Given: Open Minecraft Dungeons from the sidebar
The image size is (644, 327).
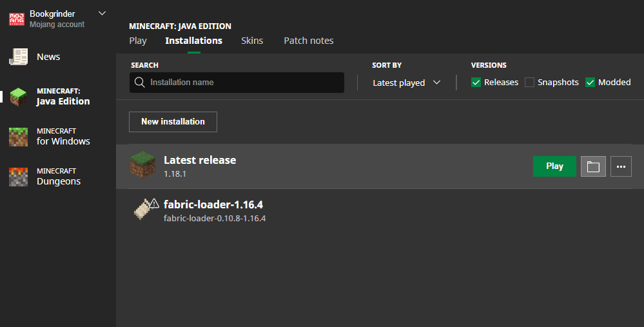Looking at the screenshot, I should coord(45,177).
